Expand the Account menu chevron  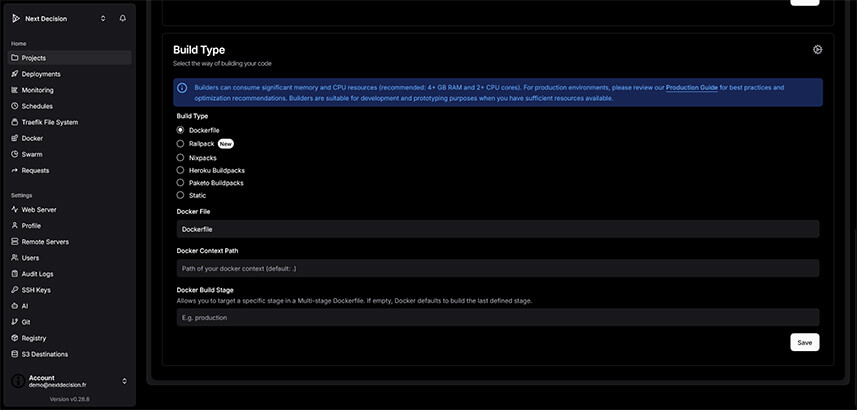[124, 381]
